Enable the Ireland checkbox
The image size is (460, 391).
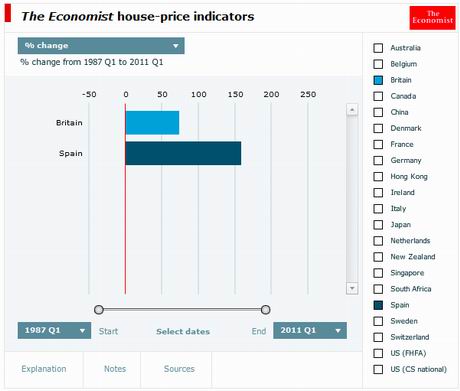click(x=378, y=193)
